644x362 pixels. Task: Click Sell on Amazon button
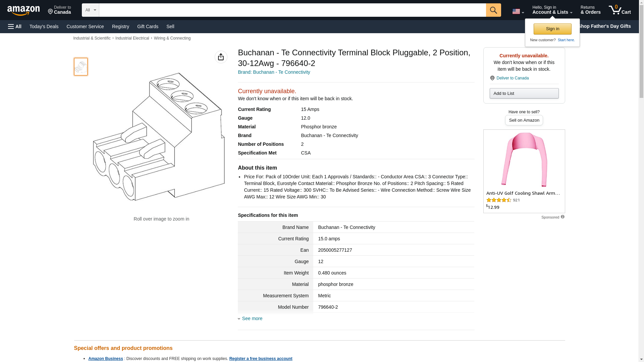(524, 120)
